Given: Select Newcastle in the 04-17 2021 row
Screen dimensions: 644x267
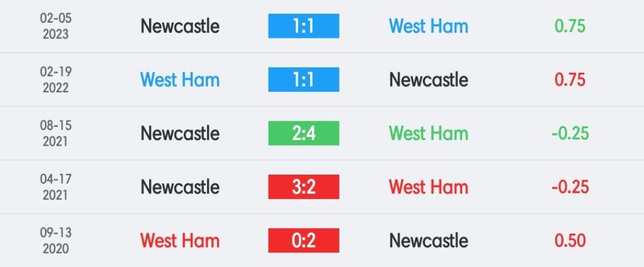Looking at the screenshot, I should [180, 187].
